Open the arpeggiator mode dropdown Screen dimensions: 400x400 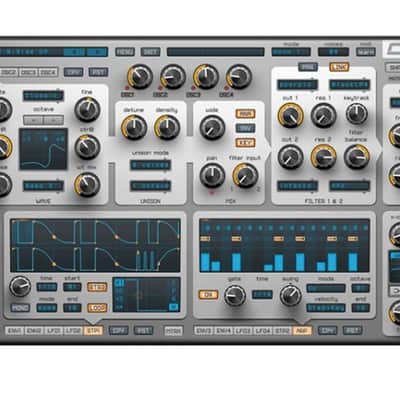pyautogui.click(x=326, y=288)
